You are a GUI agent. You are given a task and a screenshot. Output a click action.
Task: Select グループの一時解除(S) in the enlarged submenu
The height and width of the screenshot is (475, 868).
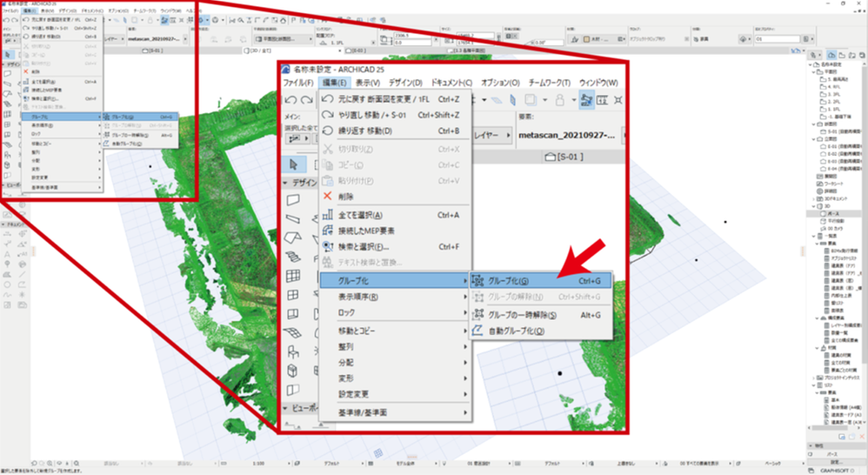click(540, 315)
